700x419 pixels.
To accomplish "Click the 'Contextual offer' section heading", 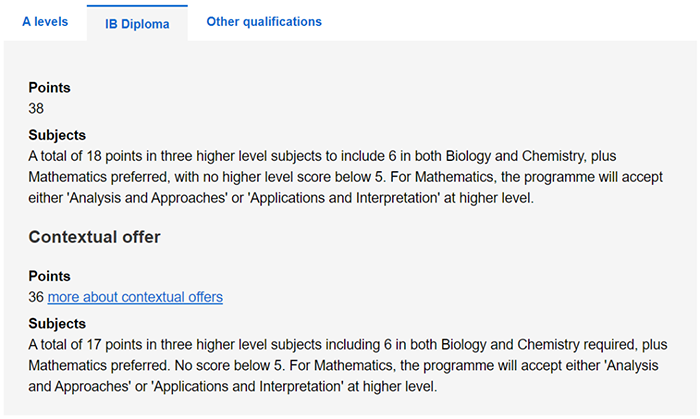I will pos(94,237).
